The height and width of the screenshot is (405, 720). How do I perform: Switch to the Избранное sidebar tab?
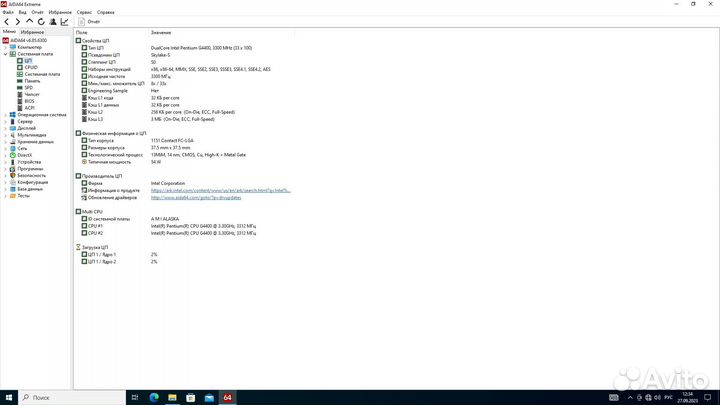click(x=32, y=32)
